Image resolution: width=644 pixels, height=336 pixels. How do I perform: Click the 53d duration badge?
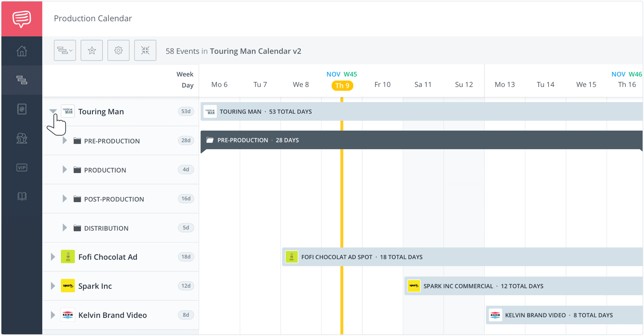(186, 111)
